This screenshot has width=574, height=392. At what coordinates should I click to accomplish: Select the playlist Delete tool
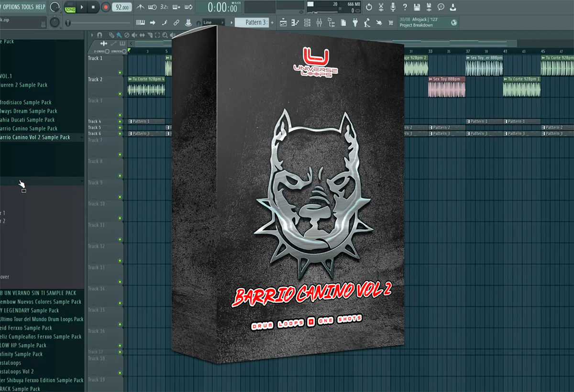coord(127,35)
